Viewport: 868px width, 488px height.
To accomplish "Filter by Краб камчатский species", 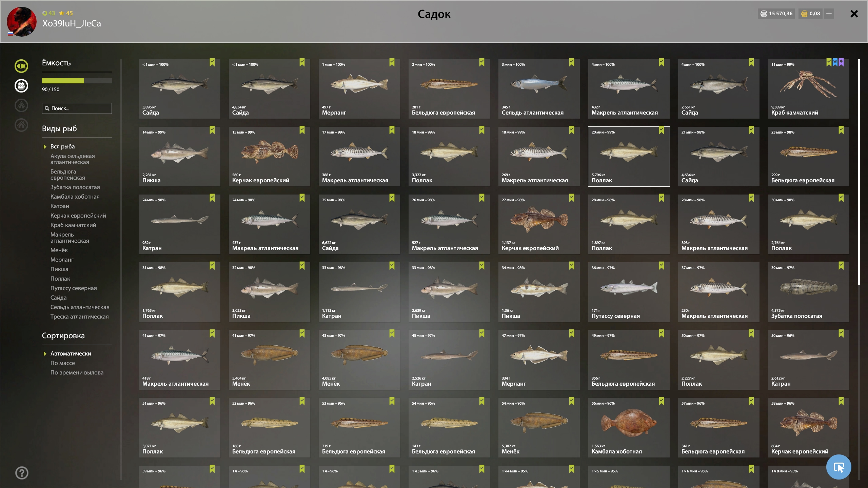I will [x=73, y=225].
